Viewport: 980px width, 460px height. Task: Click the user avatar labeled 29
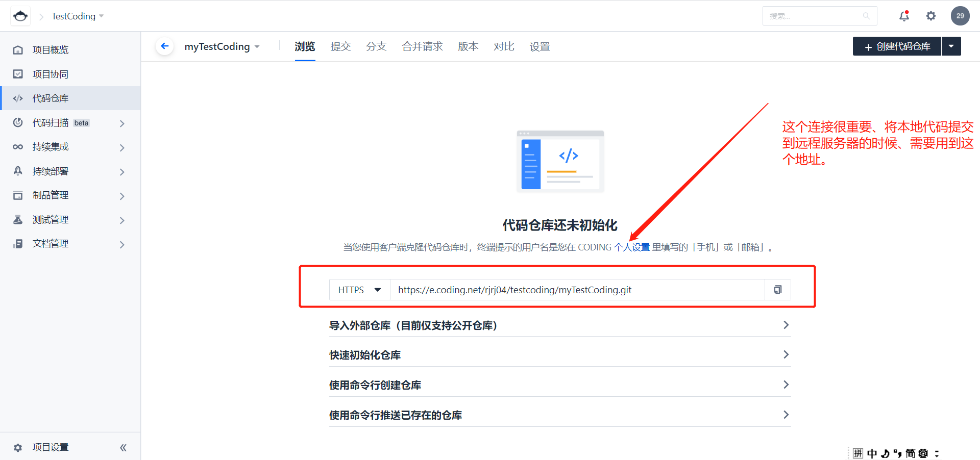960,16
